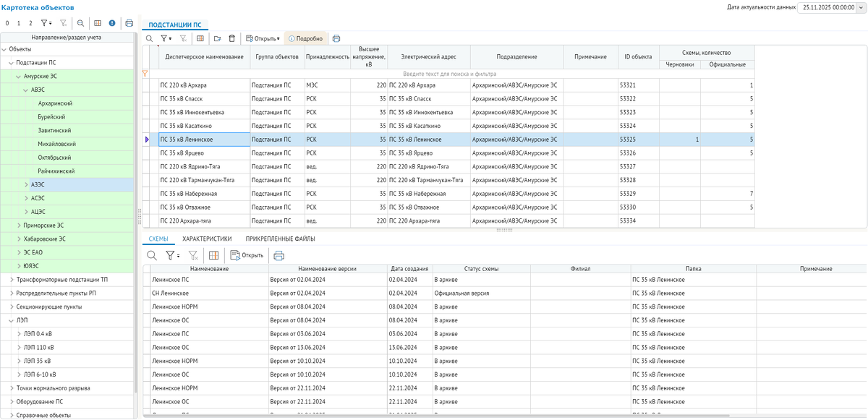This screenshot has height=420, width=868.
Task: Print the object tree via printer icon
Action: click(129, 23)
